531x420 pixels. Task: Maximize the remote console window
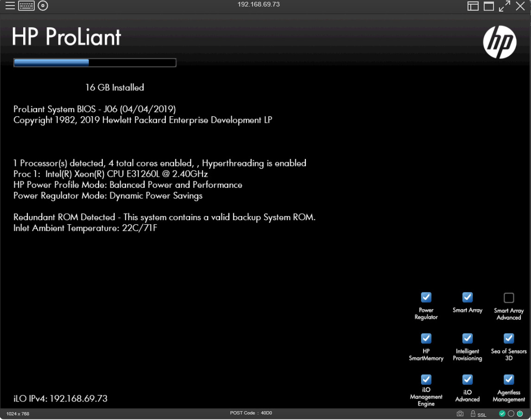(489, 6)
